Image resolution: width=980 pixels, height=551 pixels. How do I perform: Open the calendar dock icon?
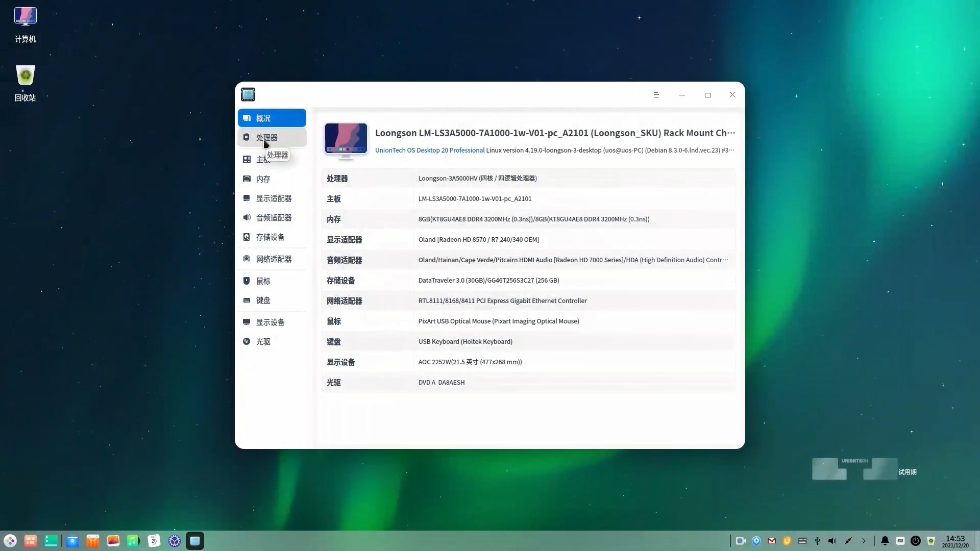(x=154, y=541)
